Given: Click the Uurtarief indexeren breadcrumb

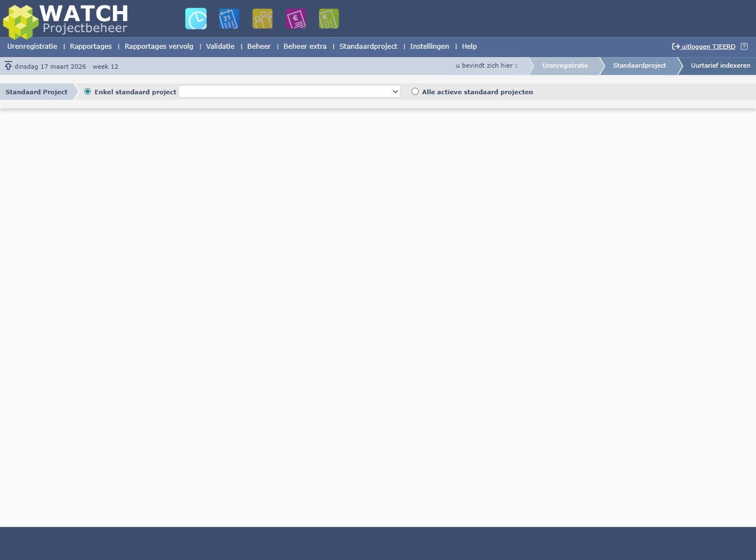Looking at the screenshot, I should coord(720,65).
